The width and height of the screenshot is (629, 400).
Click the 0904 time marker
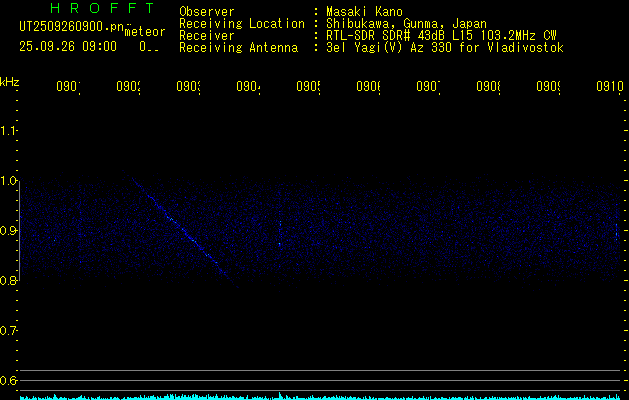(x=248, y=86)
